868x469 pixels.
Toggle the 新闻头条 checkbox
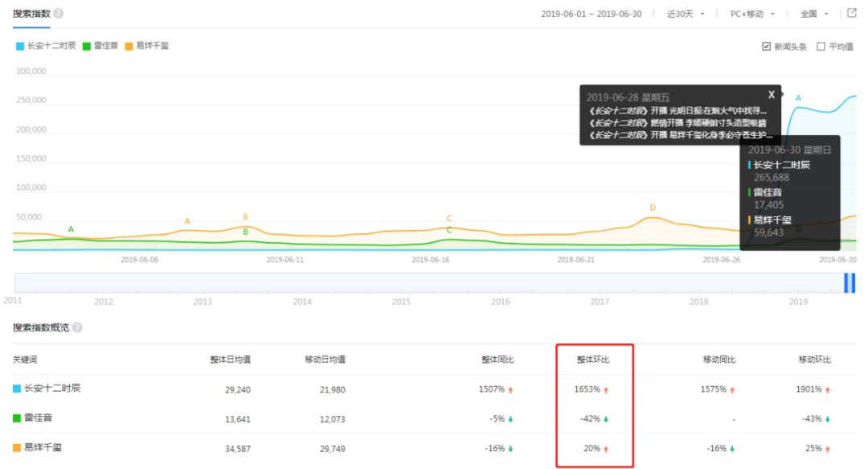766,47
